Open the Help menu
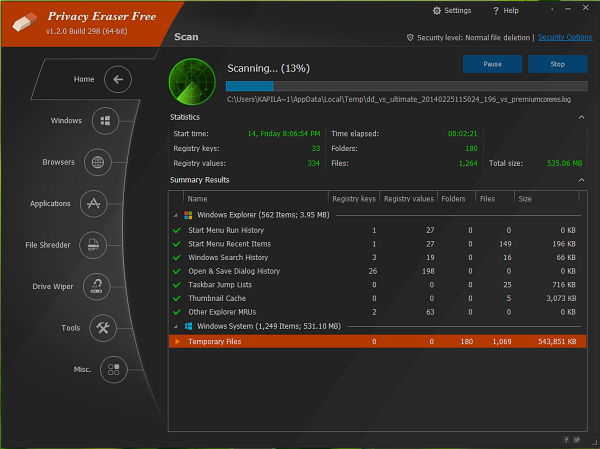This screenshot has height=449, width=600. click(x=505, y=11)
